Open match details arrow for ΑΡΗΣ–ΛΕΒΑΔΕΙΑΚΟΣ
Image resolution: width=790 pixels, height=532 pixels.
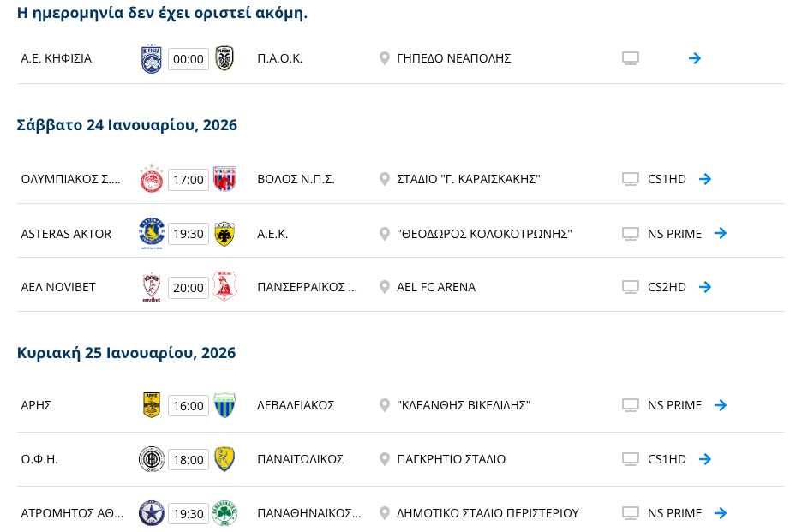click(x=721, y=405)
